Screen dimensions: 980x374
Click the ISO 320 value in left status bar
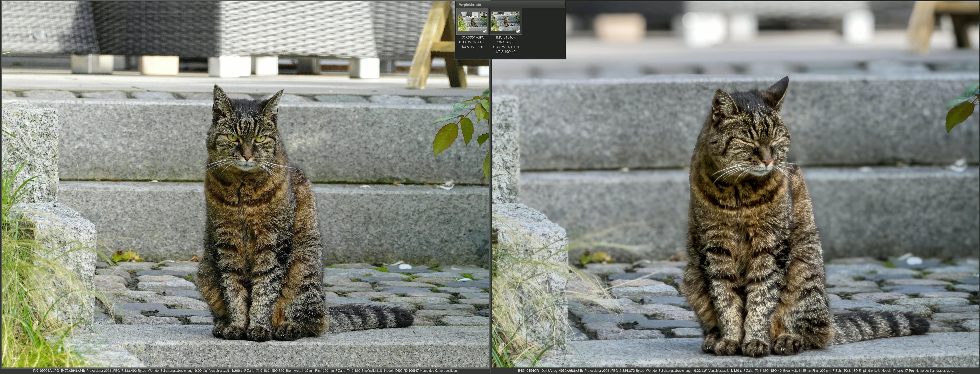coord(278,371)
